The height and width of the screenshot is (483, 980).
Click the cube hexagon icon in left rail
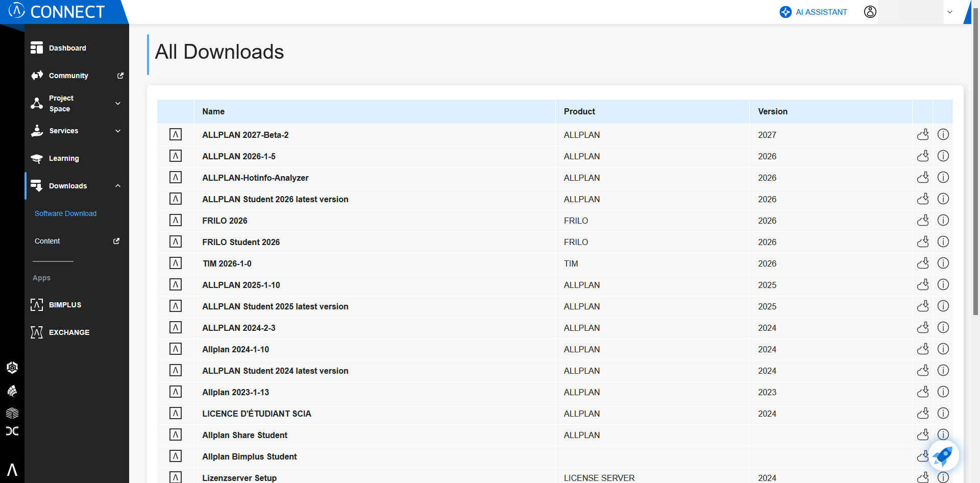(12, 368)
